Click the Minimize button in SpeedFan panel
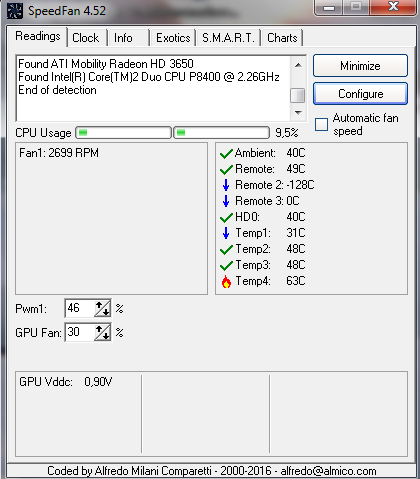420x479 pixels. coord(360,66)
